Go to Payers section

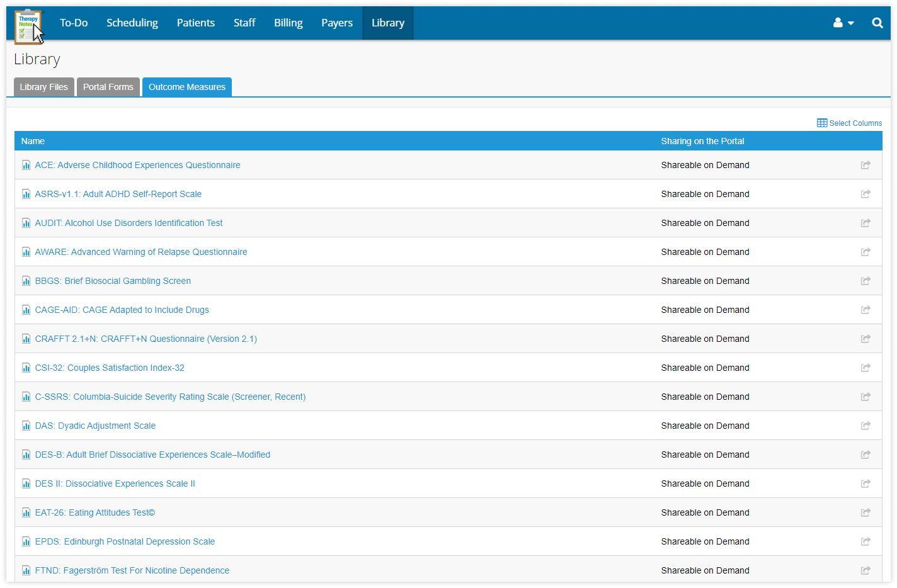tap(337, 23)
